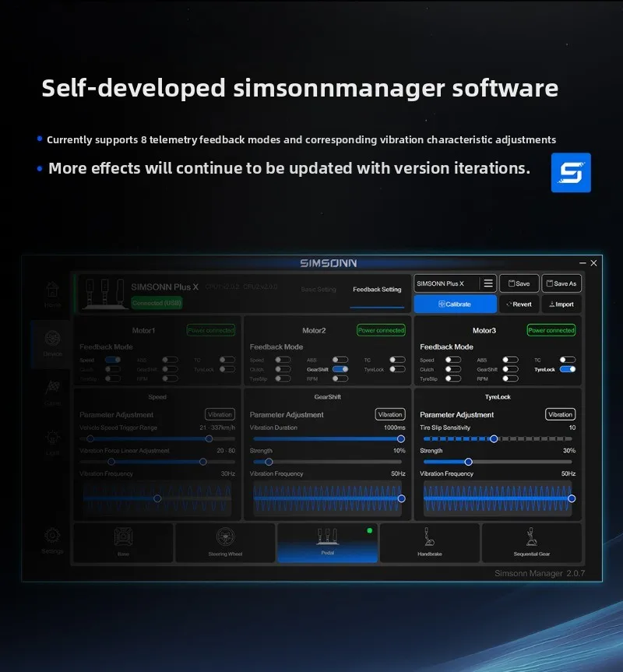Screen dimensions: 623x672
Task: Switch to the Basic Setting tab
Action: [319, 290]
